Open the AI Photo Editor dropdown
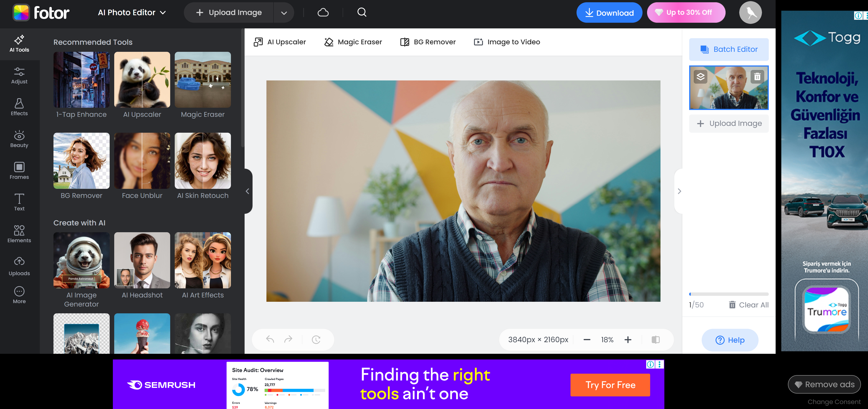The image size is (868, 409). (x=132, y=12)
